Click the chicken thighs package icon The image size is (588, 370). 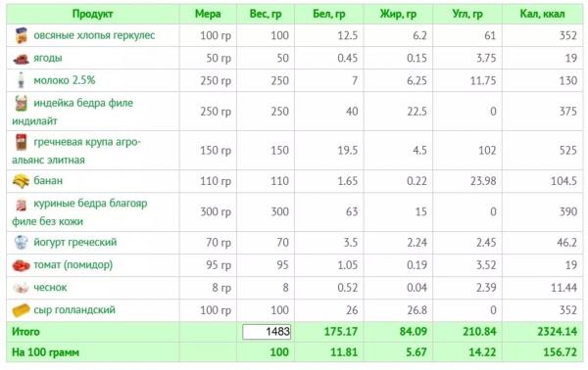(x=21, y=205)
